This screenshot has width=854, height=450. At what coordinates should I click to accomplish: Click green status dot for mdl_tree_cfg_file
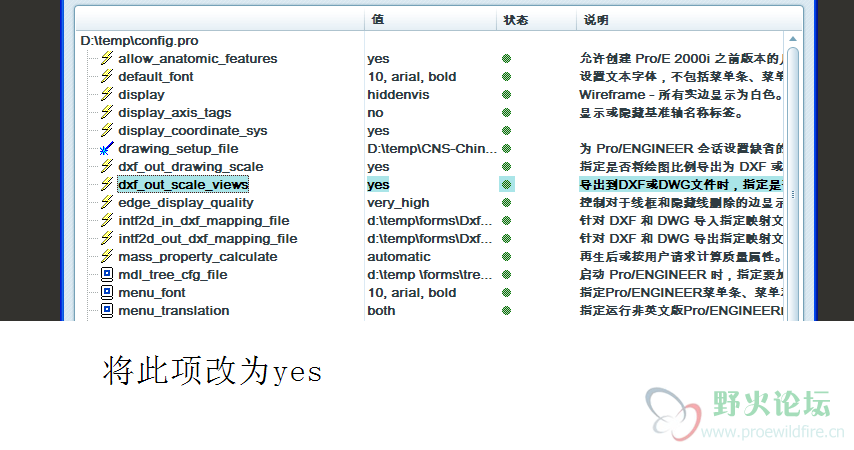pos(507,274)
